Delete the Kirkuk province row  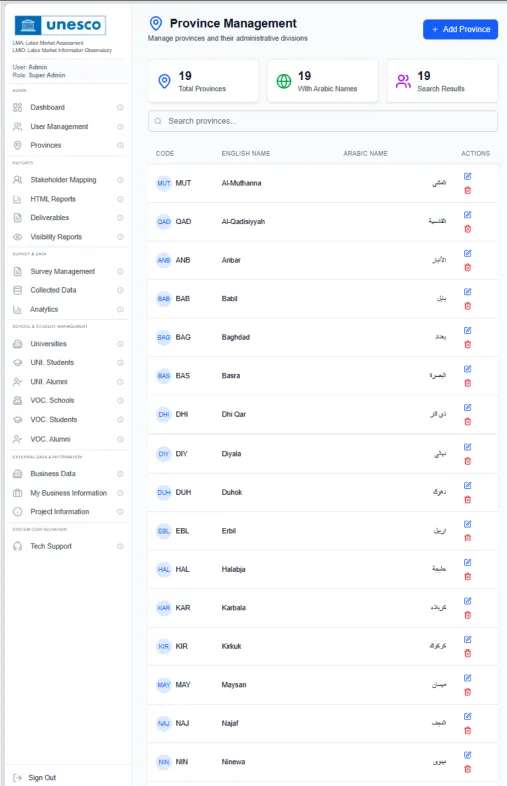coord(467,653)
